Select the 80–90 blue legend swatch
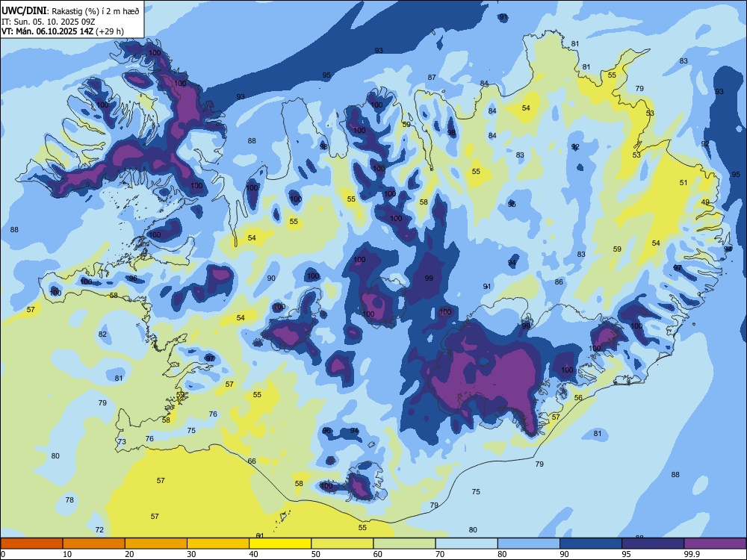The height and width of the screenshot is (560, 747). (x=529, y=544)
